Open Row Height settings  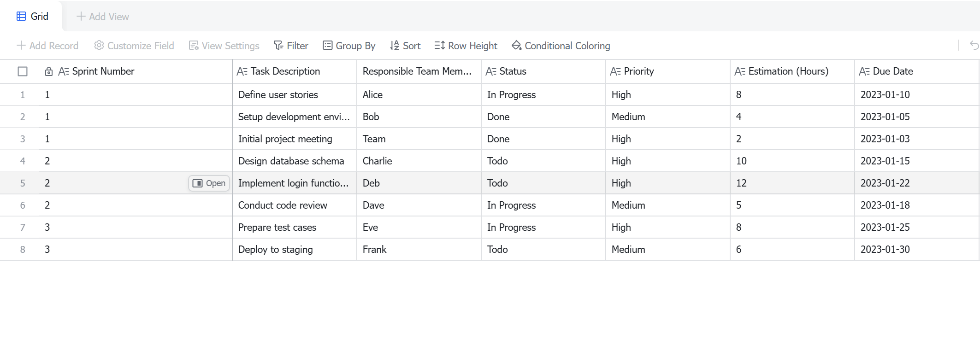tap(466, 46)
